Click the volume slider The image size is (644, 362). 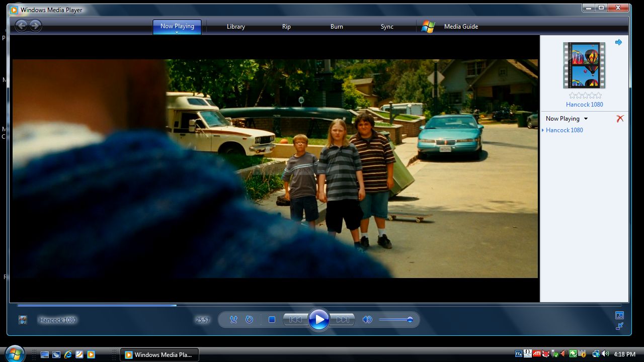395,319
